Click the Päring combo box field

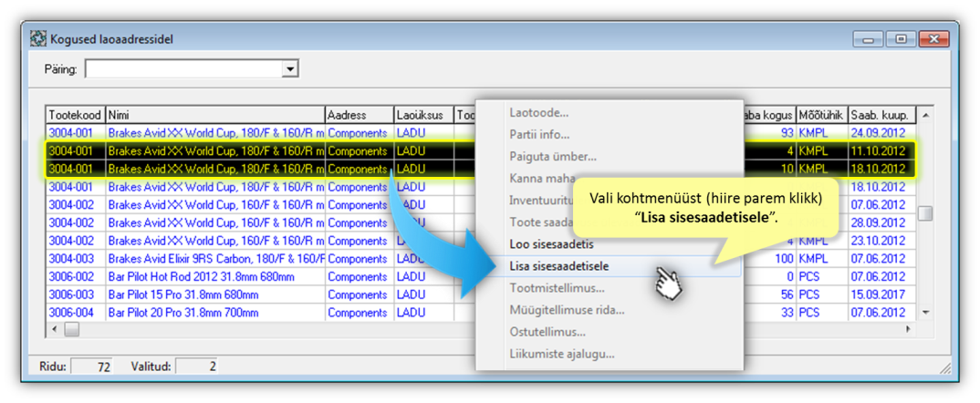[x=192, y=69]
